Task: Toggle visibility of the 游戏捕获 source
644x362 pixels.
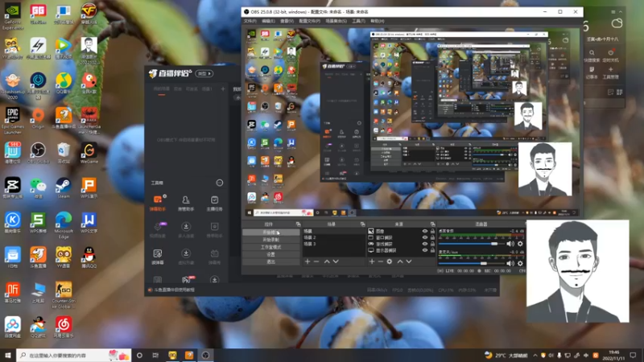Action: 425,244
